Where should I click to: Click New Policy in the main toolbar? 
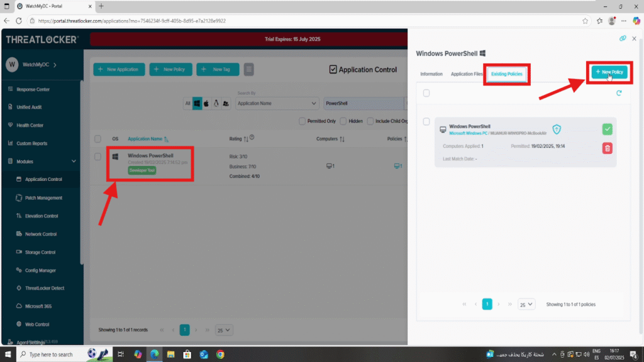[170, 69]
